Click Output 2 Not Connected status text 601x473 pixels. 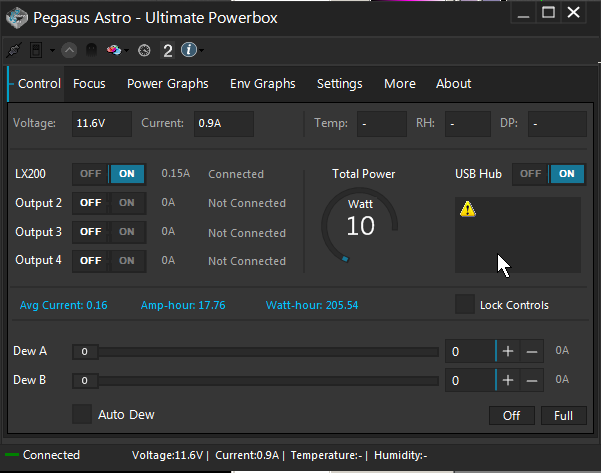tap(247, 203)
